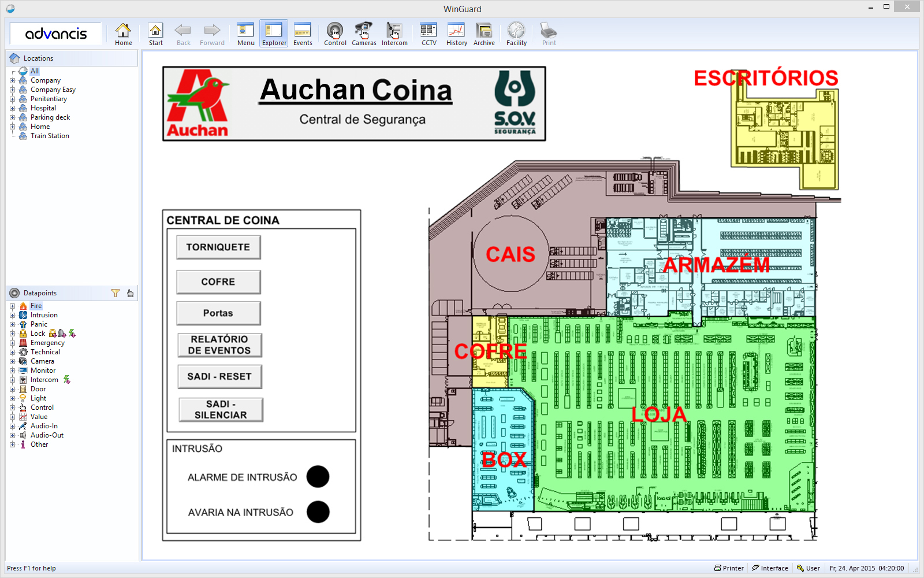This screenshot has width=924, height=578.
Task: Click the SADI - RESET button
Action: pos(219,377)
